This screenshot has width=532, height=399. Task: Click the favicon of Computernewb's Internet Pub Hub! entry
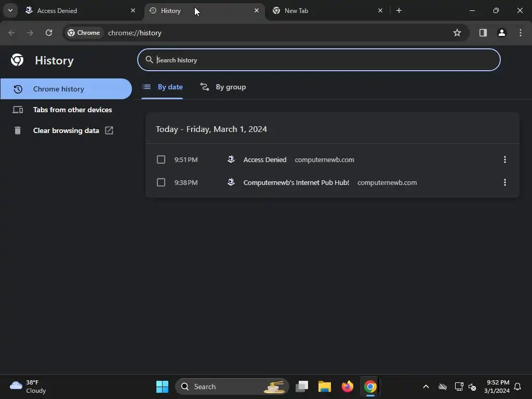click(231, 182)
